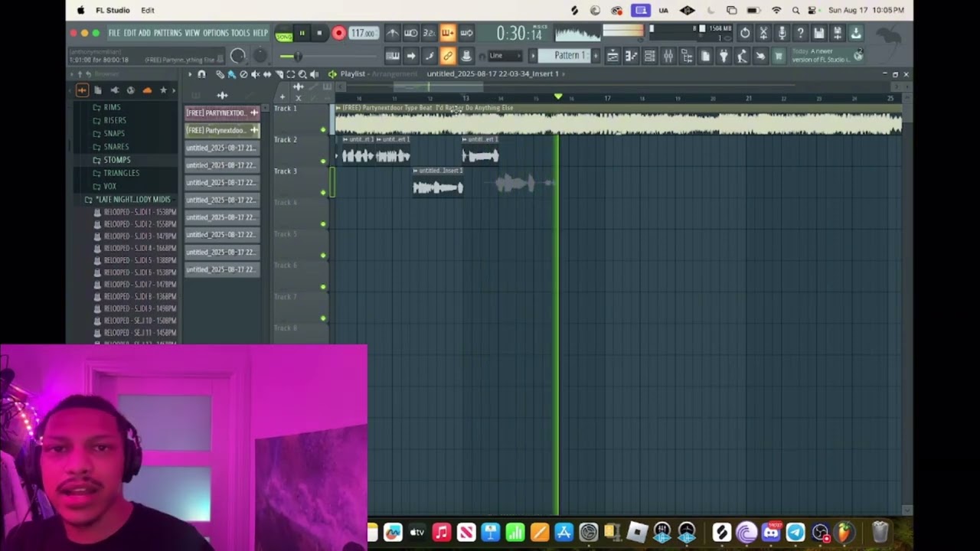This screenshot has width=980, height=551.
Task: Click the 0:30:14 time display
Action: [x=518, y=33]
